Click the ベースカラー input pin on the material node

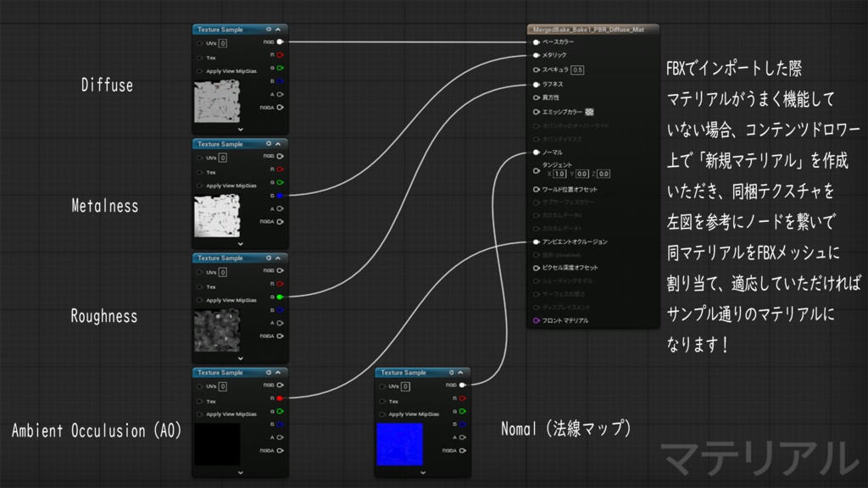click(535, 42)
